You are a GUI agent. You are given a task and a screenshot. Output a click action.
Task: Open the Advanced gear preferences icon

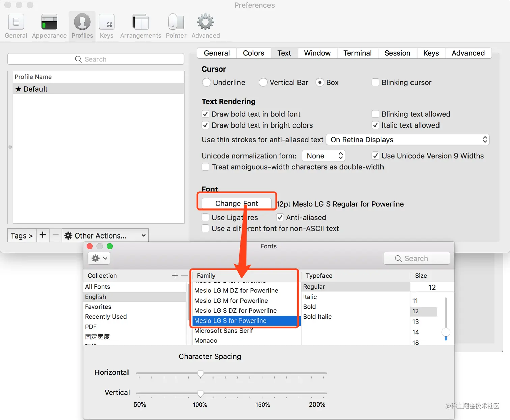(x=205, y=26)
